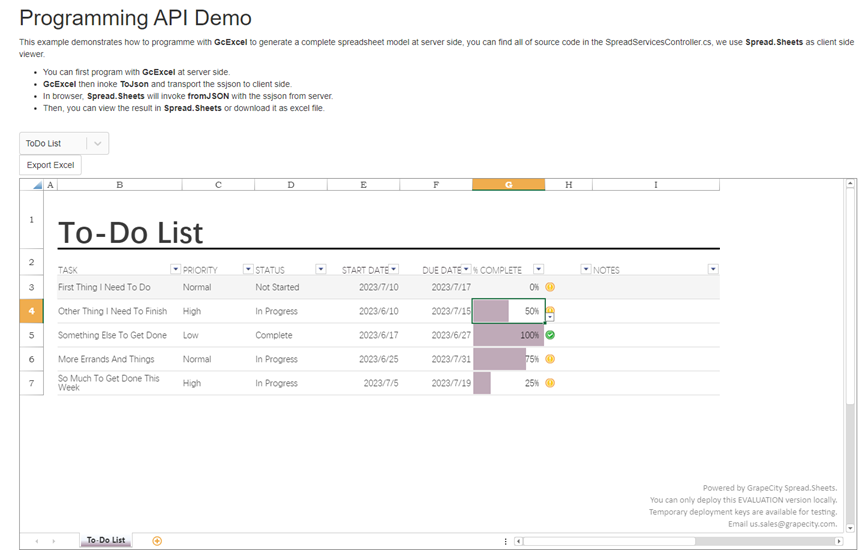Click the Export Excel button
Viewport: 865px width, 550px height.
click(x=50, y=165)
